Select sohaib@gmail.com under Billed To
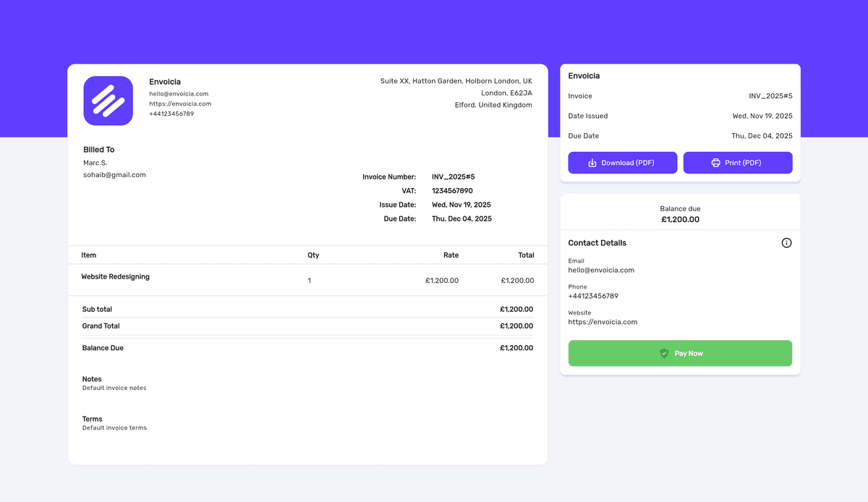The height and width of the screenshot is (502, 868). point(114,174)
